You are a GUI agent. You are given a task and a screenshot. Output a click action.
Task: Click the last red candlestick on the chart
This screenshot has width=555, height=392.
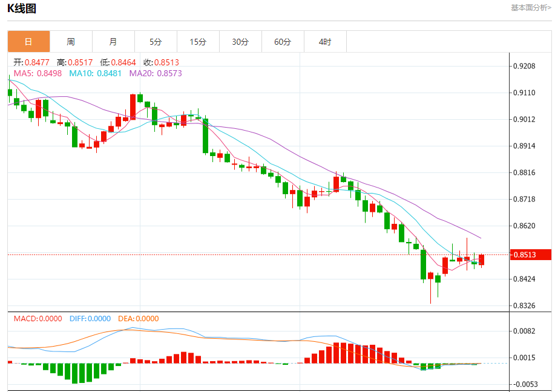pos(481,260)
